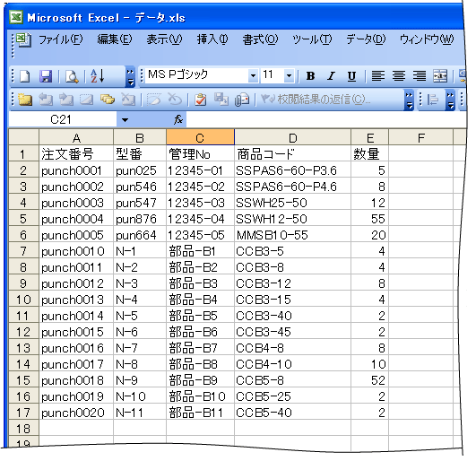Click the fx insert function icon
This screenshot has height=461, width=476.
tap(178, 119)
